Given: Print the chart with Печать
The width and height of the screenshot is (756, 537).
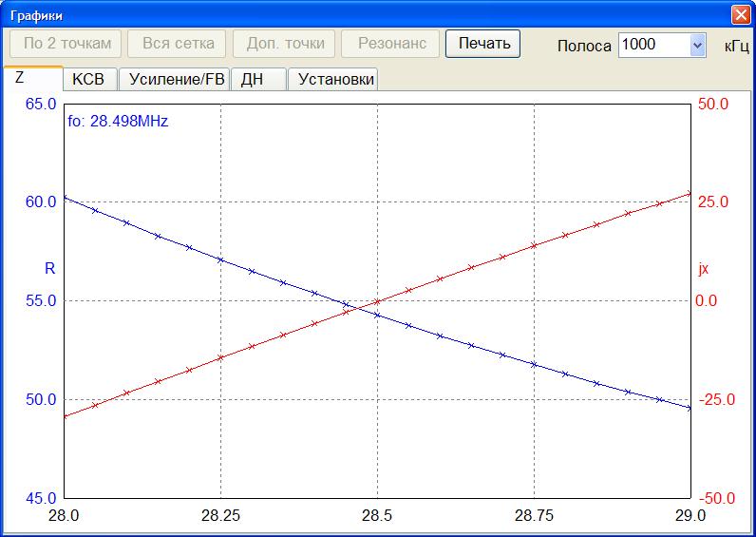Looking at the screenshot, I should tap(483, 44).
